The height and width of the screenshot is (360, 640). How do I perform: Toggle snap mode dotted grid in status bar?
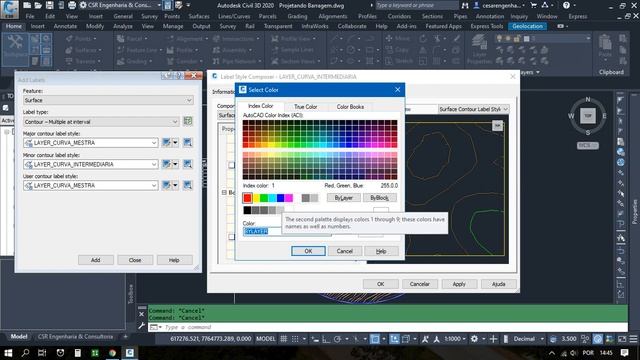[295, 339]
